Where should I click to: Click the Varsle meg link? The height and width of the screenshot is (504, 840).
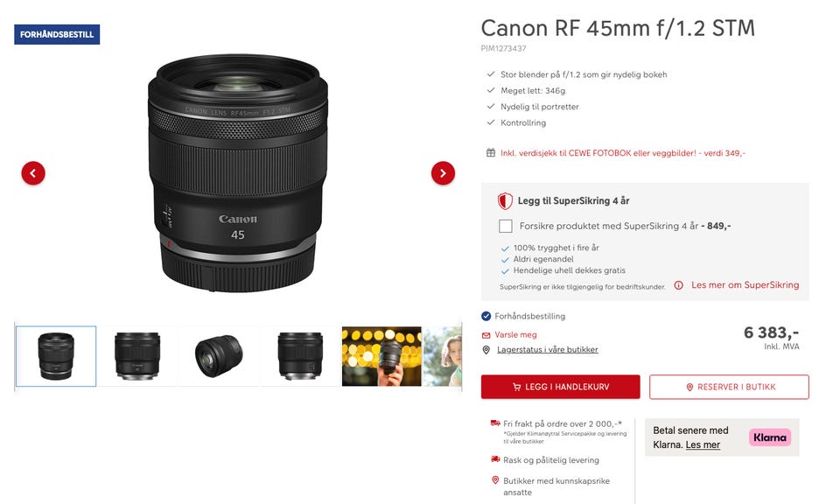(x=515, y=335)
